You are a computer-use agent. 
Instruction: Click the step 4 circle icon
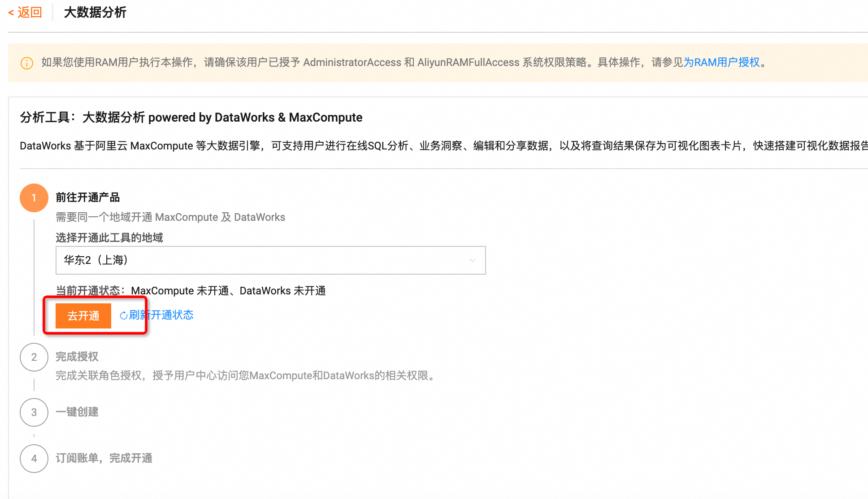[34, 459]
